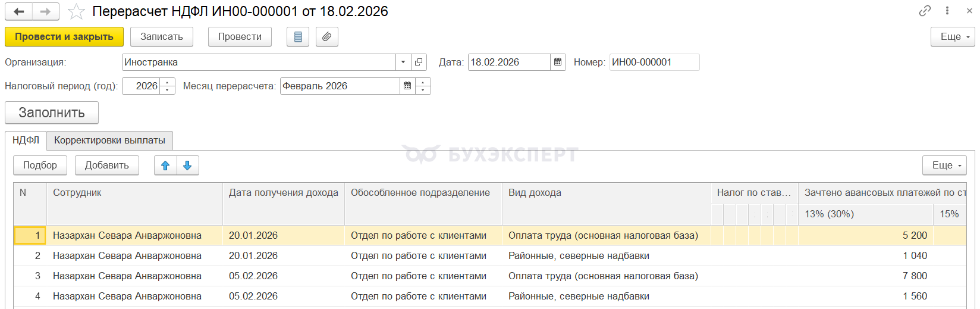Open calendar picker for Дата field
This screenshot has height=309, width=980.
point(558,62)
